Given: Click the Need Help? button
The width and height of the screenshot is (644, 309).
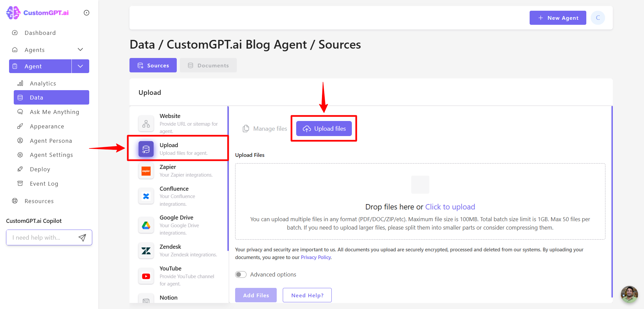Looking at the screenshot, I should point(307,295).
